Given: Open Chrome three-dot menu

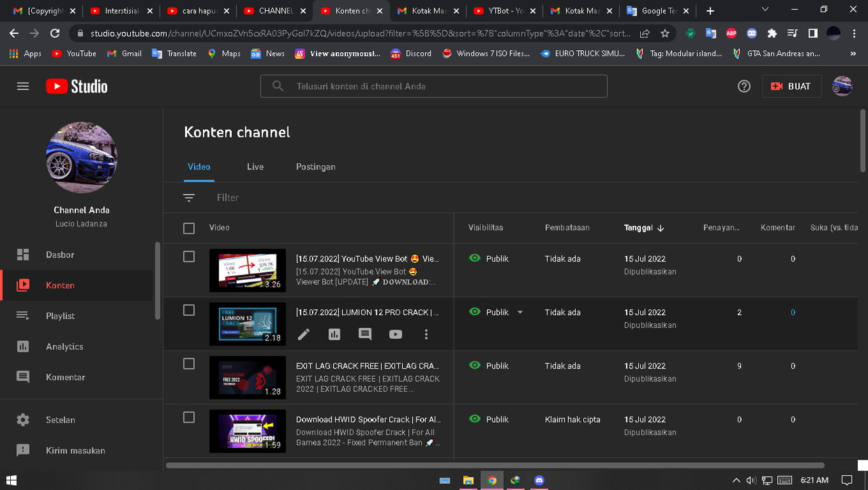Looking at the screenshot, I should pos(854,33).
